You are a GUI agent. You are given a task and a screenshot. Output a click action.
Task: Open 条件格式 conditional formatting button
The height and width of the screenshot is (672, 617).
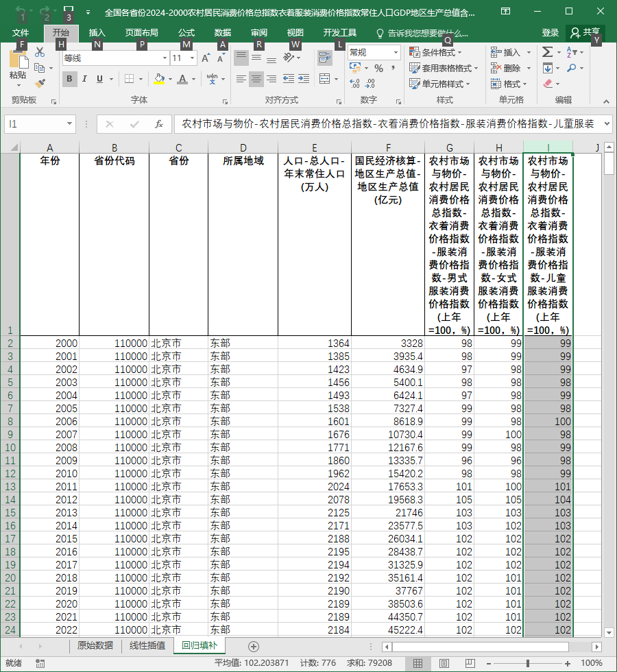[436, 52]
